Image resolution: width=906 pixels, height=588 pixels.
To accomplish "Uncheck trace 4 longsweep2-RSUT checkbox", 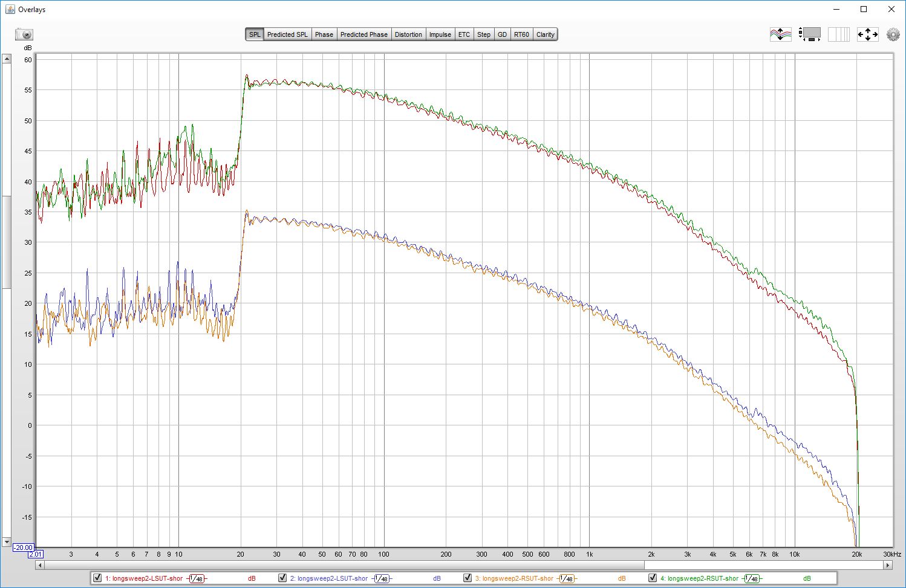I will pyautogui.click(x=653, y=578).
